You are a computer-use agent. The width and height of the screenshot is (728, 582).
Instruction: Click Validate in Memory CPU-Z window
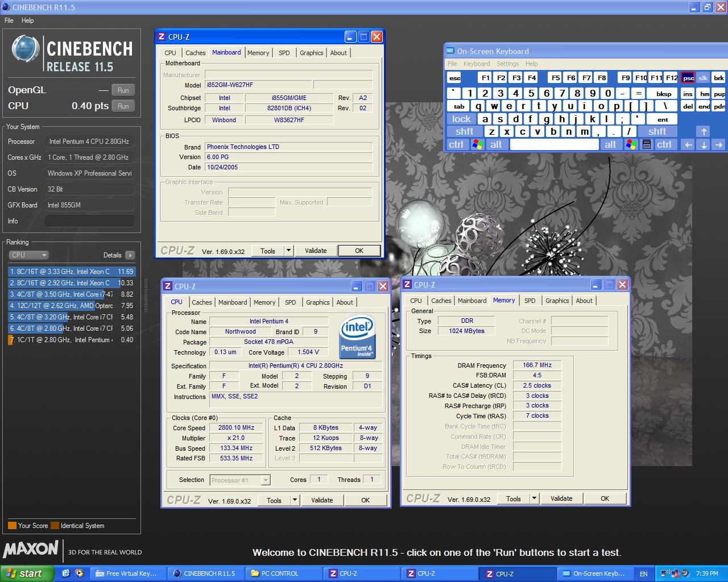coord(561,498)
